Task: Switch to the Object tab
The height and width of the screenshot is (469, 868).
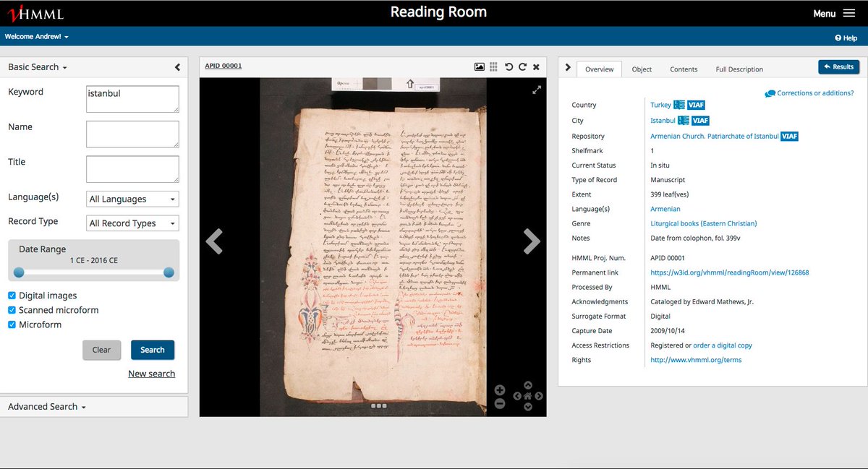Action: click(x=642, y=69)
